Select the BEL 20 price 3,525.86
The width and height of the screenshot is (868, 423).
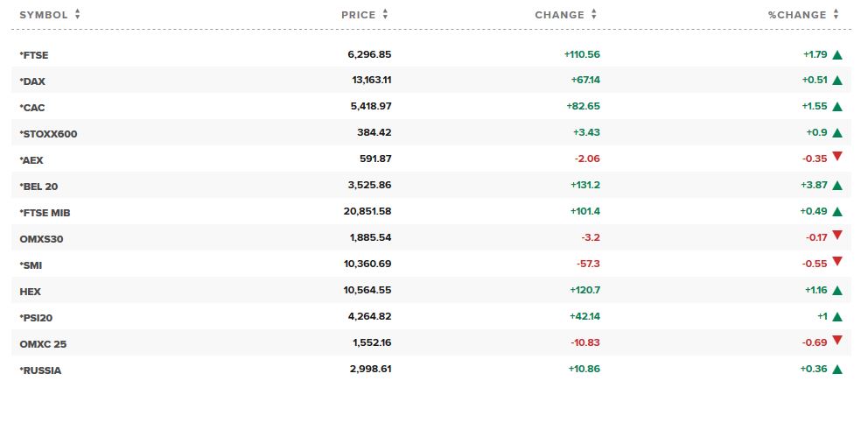click(370, 185)
